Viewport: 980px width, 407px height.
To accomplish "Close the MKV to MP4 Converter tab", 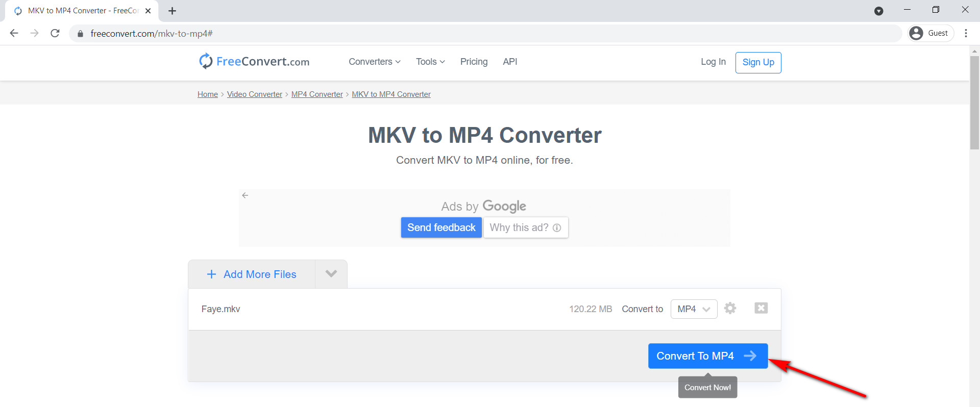I will click(x=148, y=11).
